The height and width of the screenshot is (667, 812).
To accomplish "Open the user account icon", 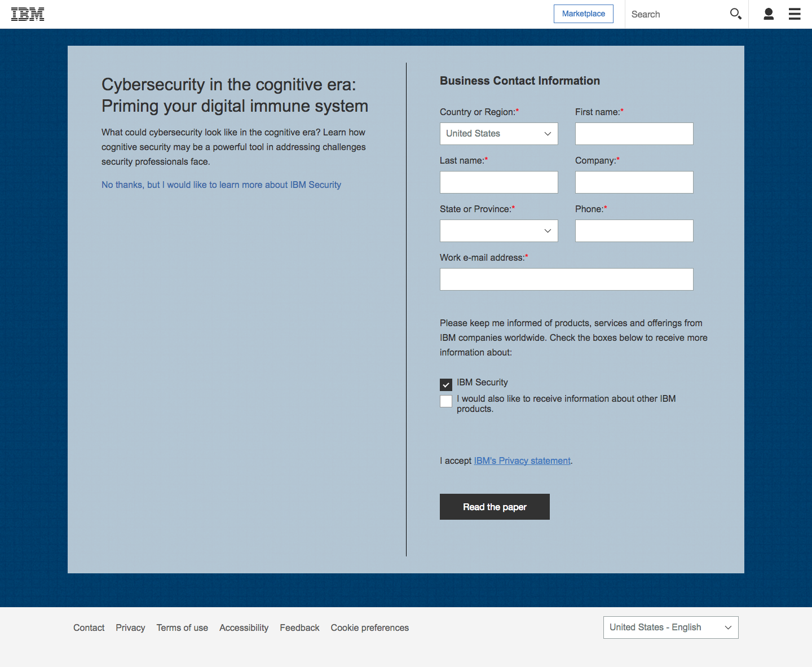I will point(768,14).
